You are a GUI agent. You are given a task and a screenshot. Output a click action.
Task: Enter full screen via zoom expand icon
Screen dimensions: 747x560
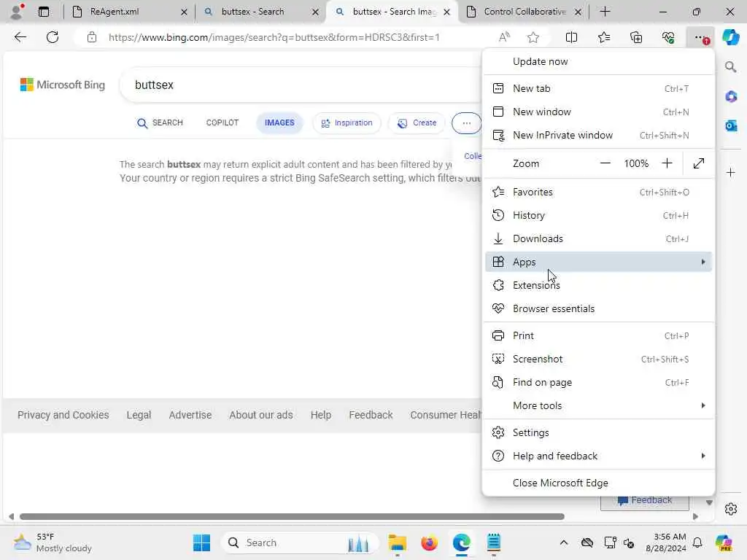coord(698,163)
